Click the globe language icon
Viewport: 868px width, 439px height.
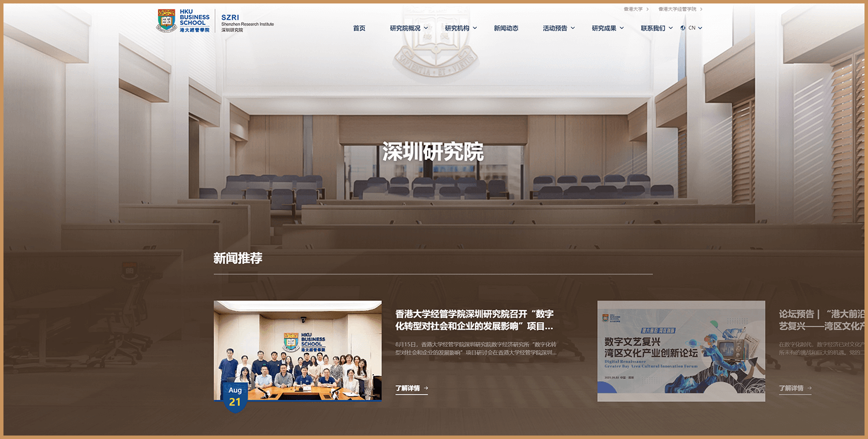[683, 28]
